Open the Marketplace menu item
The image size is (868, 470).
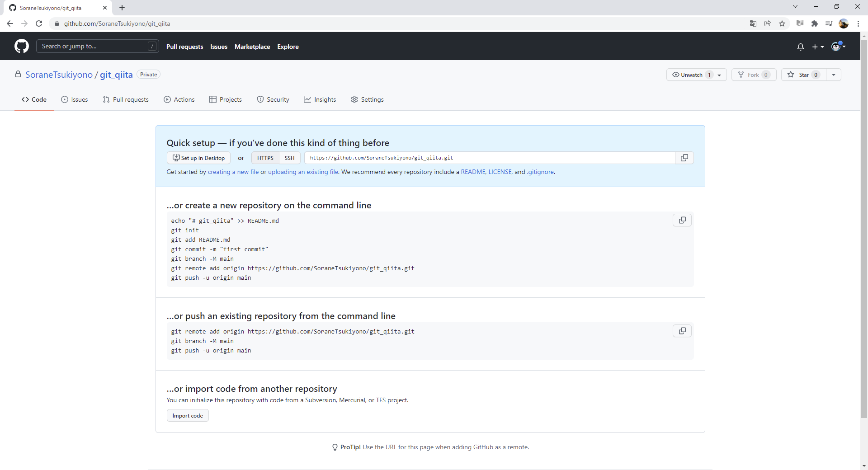point(252,46)
